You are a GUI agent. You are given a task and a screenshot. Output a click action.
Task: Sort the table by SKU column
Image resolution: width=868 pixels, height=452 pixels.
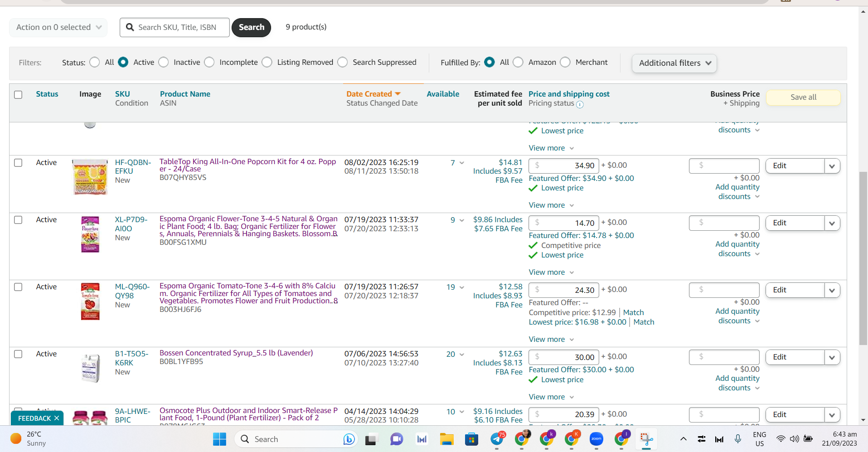(x=122, y=94)
